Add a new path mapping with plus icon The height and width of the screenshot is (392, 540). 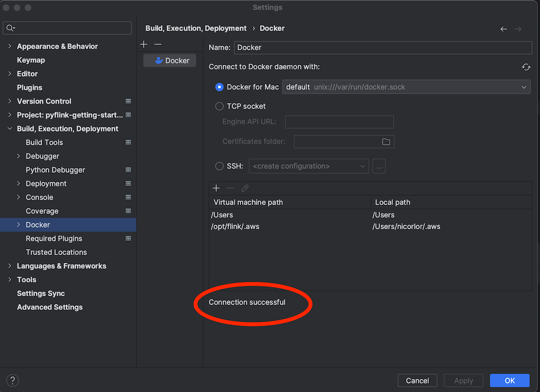pyautogui.click(x=216, y=188)
